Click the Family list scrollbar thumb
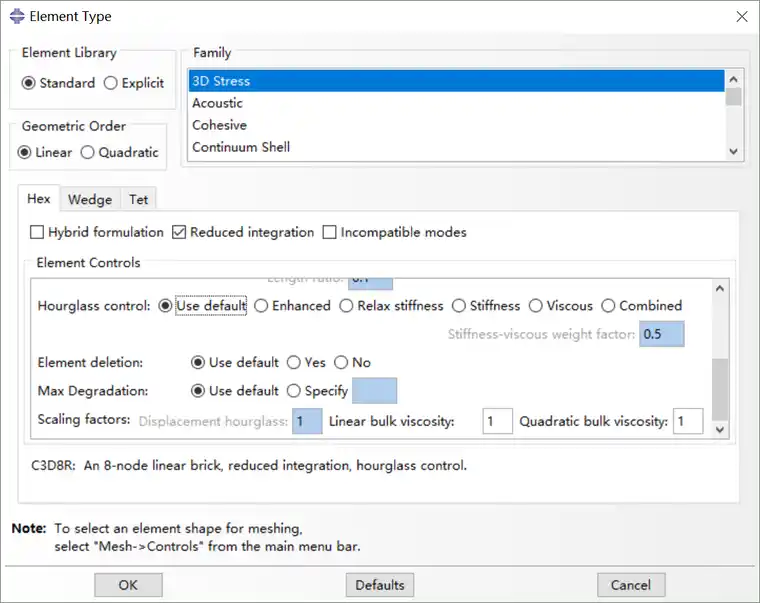This screenshot has width=760, height=603. point(733,96)
